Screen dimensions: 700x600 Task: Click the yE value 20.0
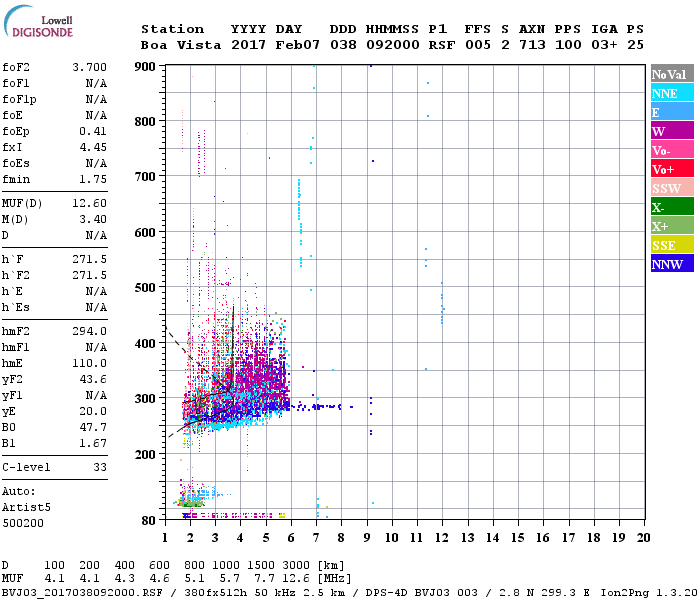click(x=93, y=411)
